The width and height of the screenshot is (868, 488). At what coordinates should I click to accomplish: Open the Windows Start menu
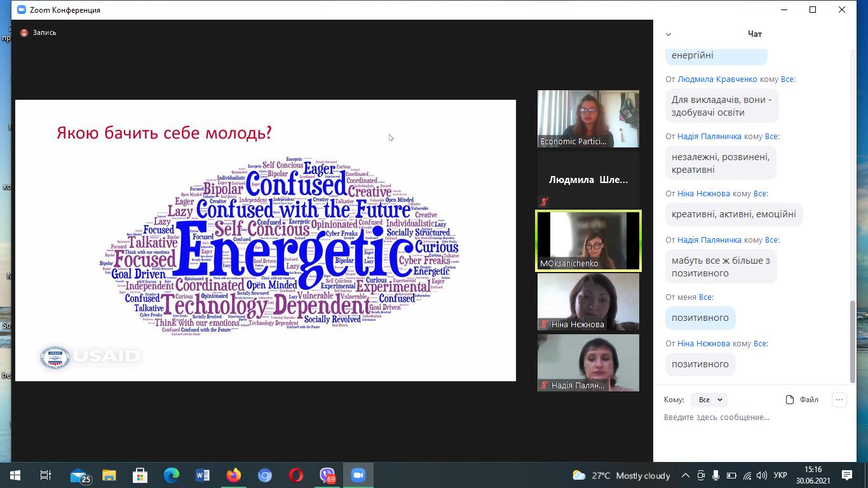click(x=15, y=475)
